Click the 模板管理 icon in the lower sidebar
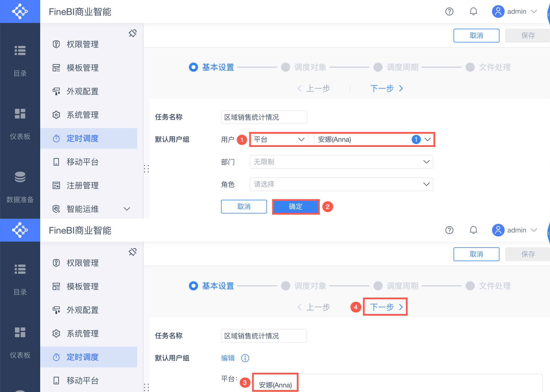The image size is (550, 392). click(56, 286)
